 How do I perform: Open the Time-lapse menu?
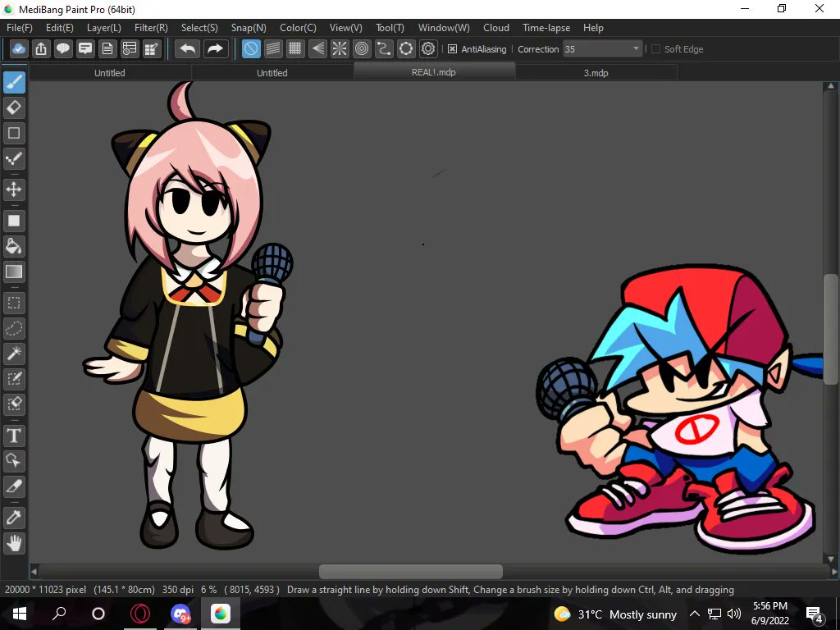(546, 28)
